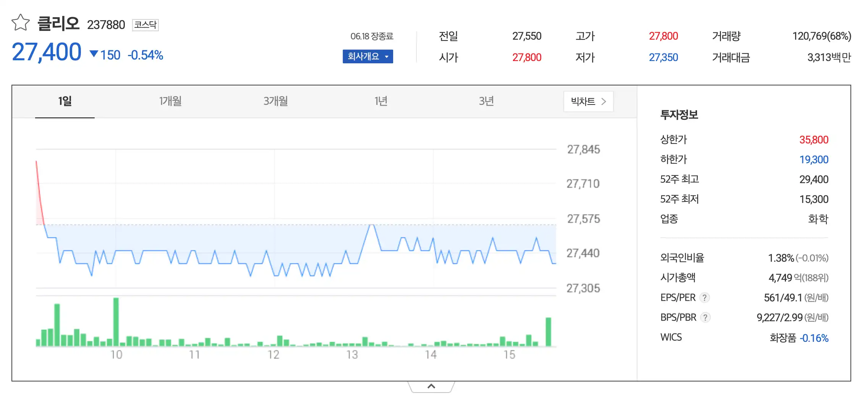Click the 투자정보 heading
The width and height of the screenshot is (868, 396).
[679, 115]
